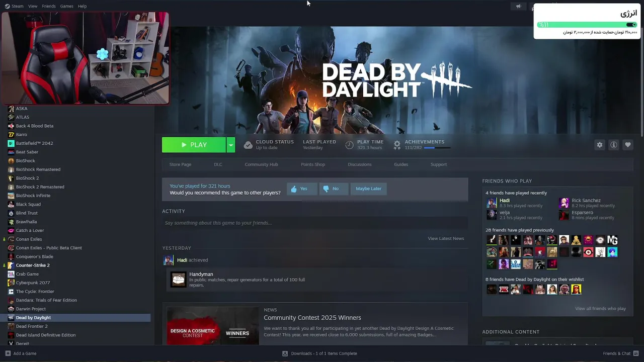
Task: Click Hadi avatar in Friends Who Play
Action: [x=492, y=203]
